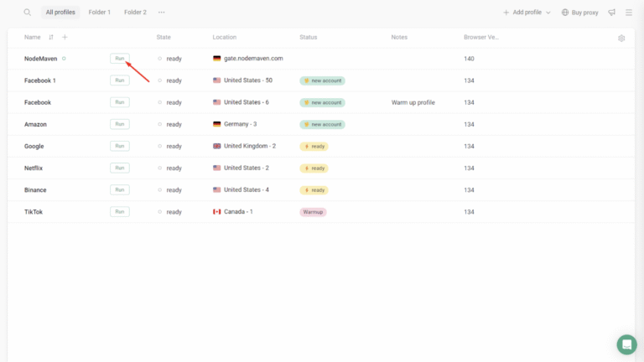Click Buy proxy link
Screen dimensions: 644x362
pyautogui.click(x=579, y=13)
